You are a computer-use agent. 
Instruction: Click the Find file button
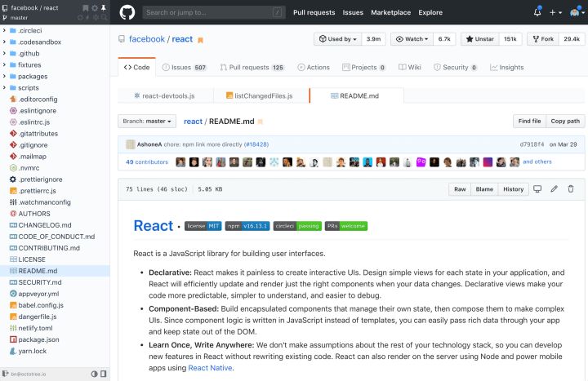pos(529,121)
